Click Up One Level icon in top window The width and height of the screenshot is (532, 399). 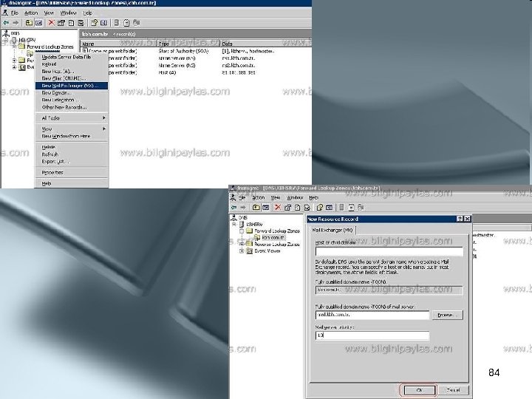[29, 23]
